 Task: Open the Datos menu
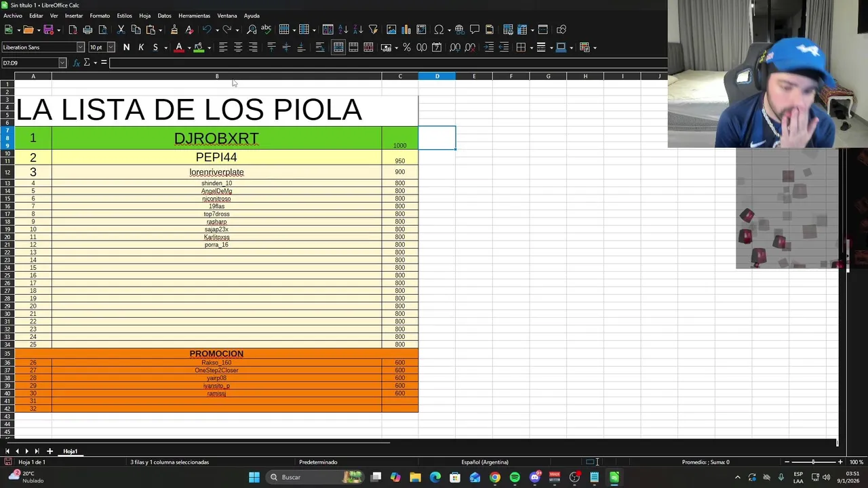pos(164,16)
